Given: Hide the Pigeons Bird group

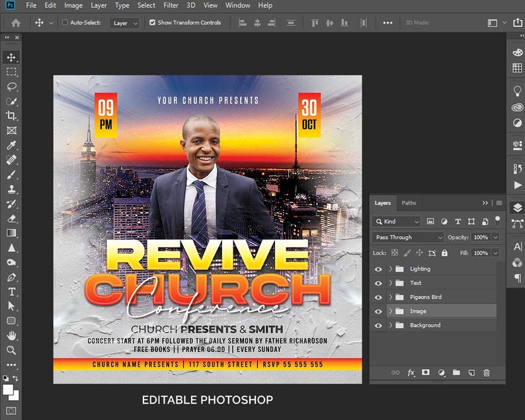Looking at the screenshot, I should click(x=378, y=297).
